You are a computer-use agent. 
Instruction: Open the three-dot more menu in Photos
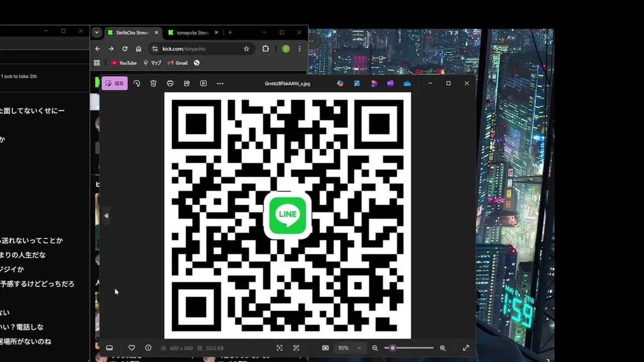[x=220, y=83]
